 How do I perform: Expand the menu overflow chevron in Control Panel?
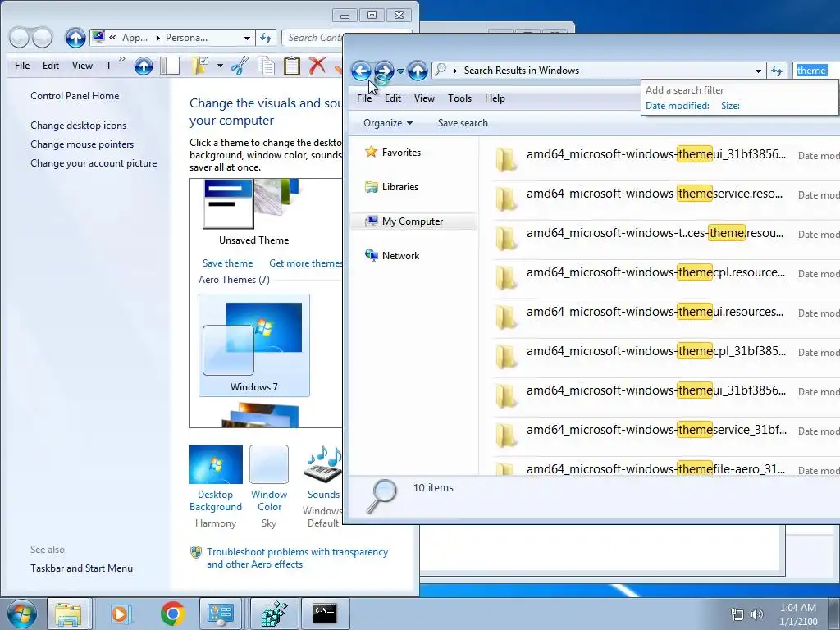click(x=122, y=59)
